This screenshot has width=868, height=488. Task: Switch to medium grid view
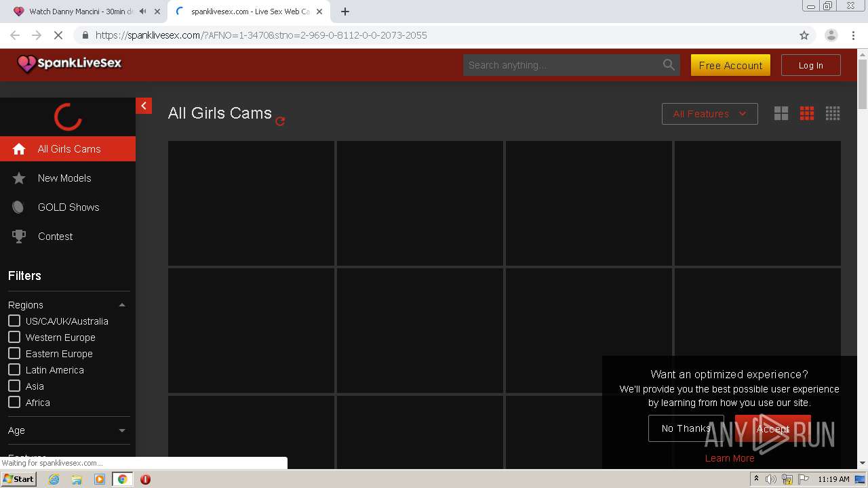(x=807, y=114)
